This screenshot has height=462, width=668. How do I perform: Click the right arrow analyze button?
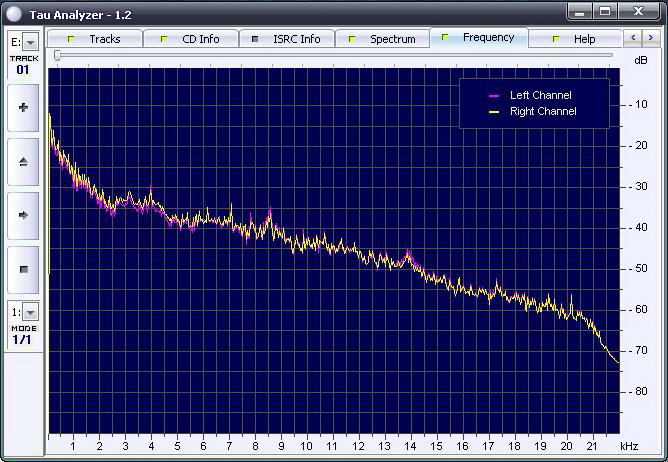click(x=24, y=215)
